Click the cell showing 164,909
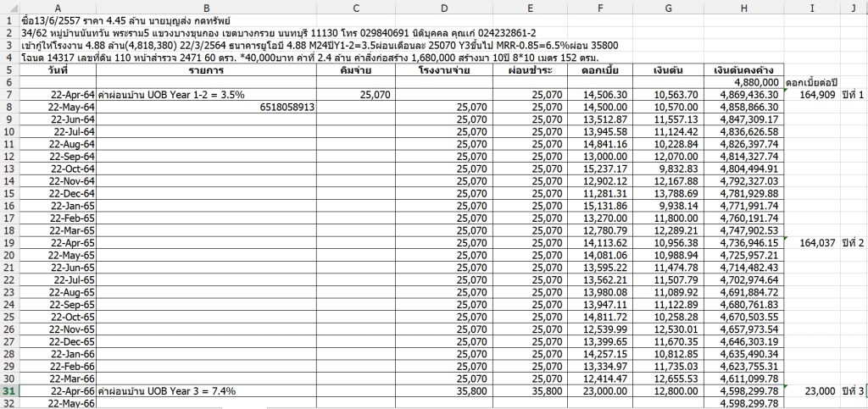Screen dimensions: 868x409 [x=812, y=95]
